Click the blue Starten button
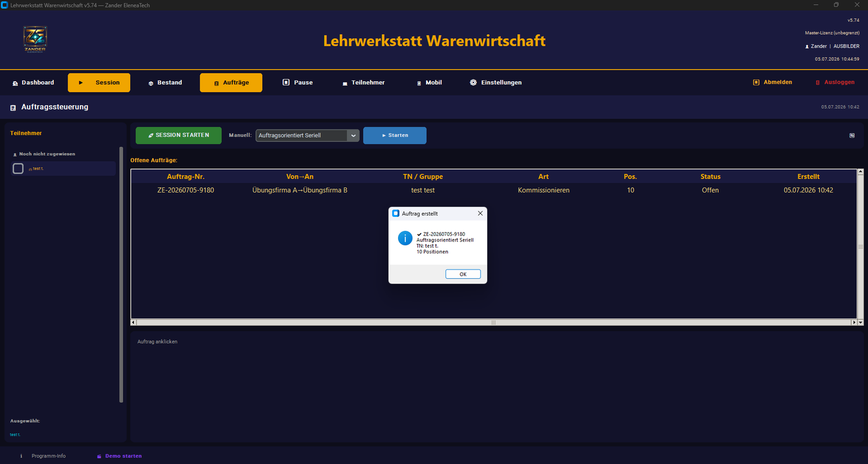Viewport: 868px width, 464px height. pyautogui.click(x=395, y=135)
